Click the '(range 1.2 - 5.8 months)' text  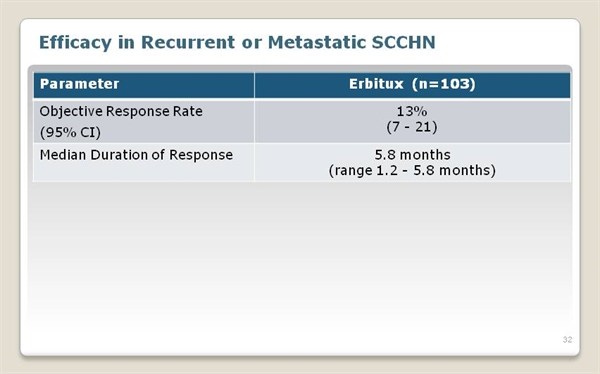[412, 170]
